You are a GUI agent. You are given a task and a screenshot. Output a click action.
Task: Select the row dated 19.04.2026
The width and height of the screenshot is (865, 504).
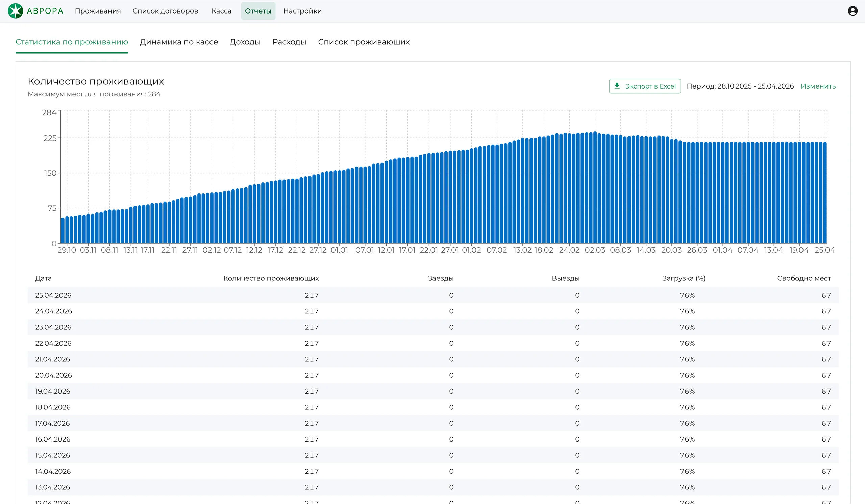(433, 392)
